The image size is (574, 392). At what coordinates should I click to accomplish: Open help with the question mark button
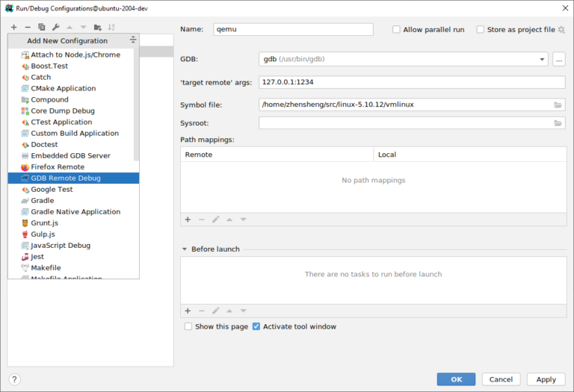(14, 379)
